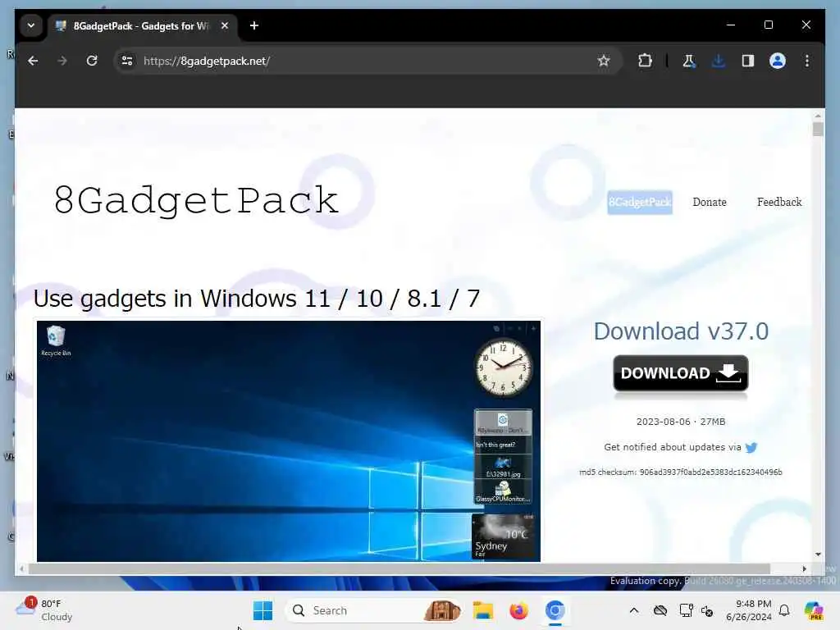
Task: Click the forward navigation arrow
Action: (62, 61)
